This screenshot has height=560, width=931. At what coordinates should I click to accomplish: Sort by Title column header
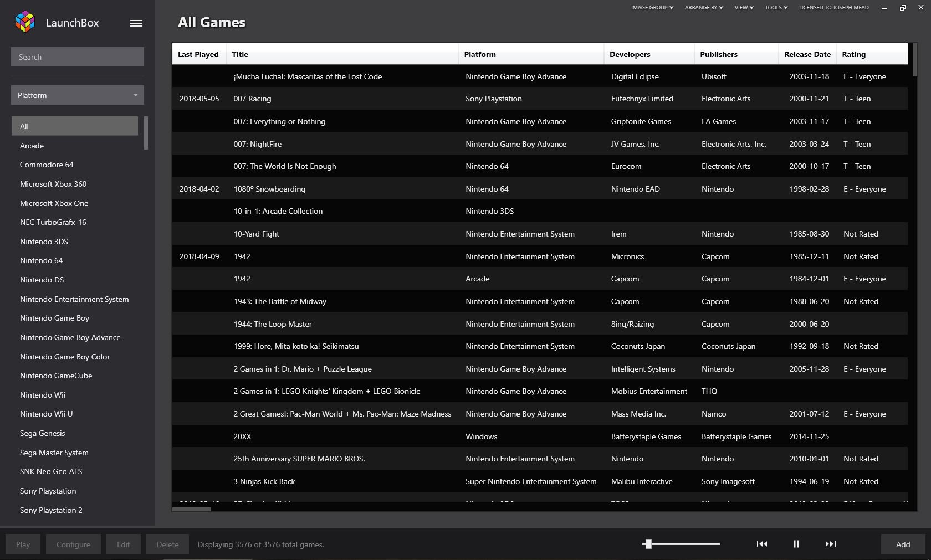[342, 54]
